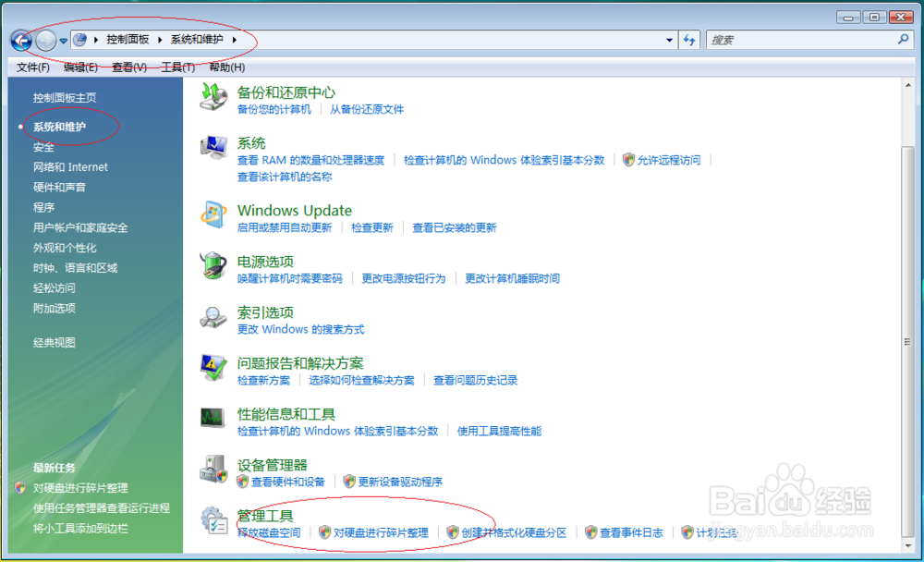Viewport: 924px width, 562px height.
Task: Click shield icon beside 更新设备驱动程序
Action: (x=349, y=482)
